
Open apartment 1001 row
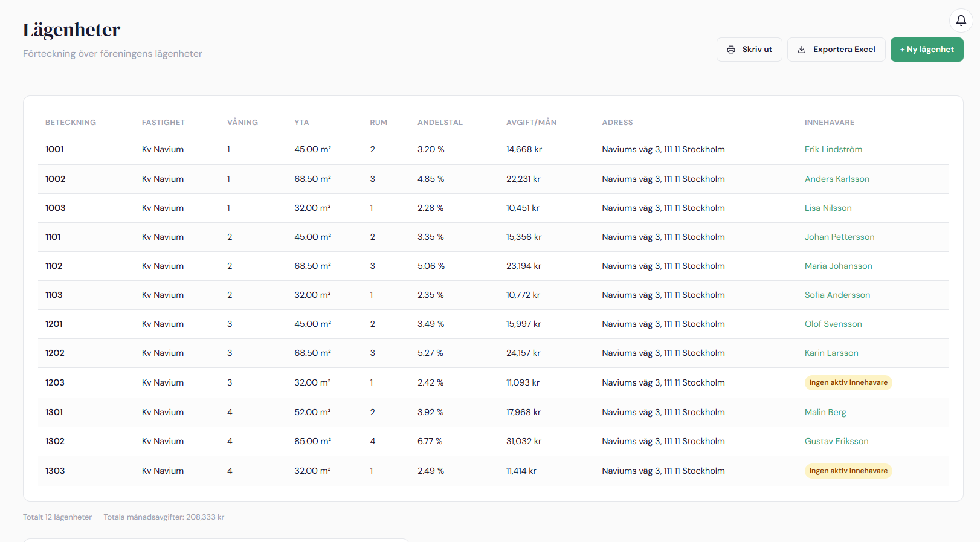pos(54,149)
